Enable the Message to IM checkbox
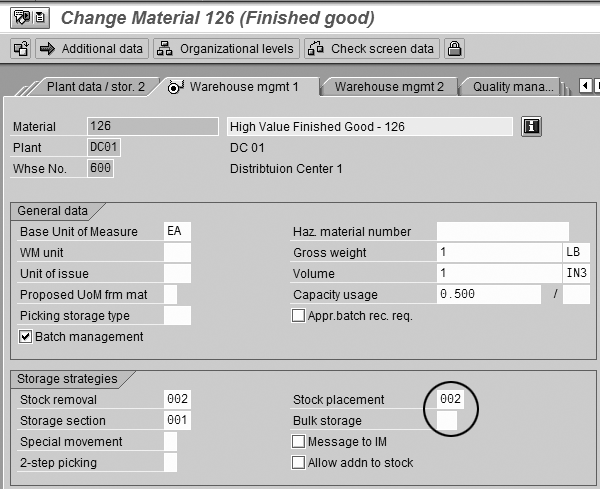Screen dimensions: 600x489 point(298,441)
